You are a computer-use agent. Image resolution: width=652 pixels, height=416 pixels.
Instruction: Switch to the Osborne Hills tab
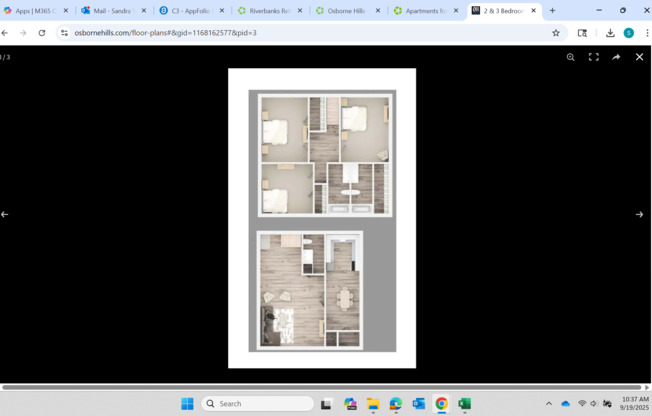point(346,11)
